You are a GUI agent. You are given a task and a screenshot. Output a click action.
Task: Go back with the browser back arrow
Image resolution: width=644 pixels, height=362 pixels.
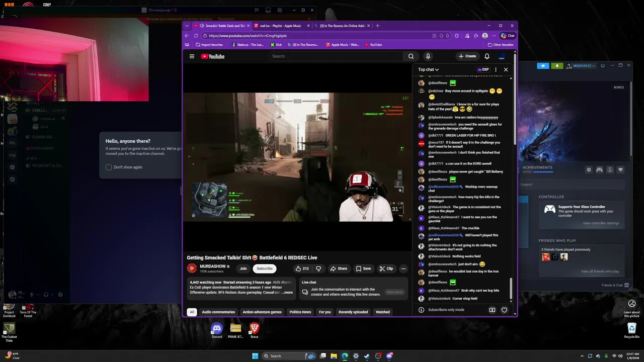point(187,36)
